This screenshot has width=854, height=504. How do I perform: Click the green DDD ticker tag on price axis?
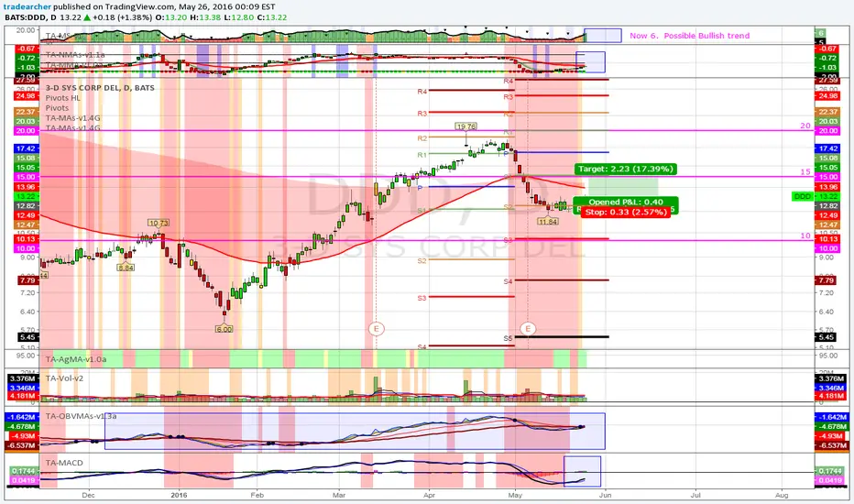(x=803, y=196)
